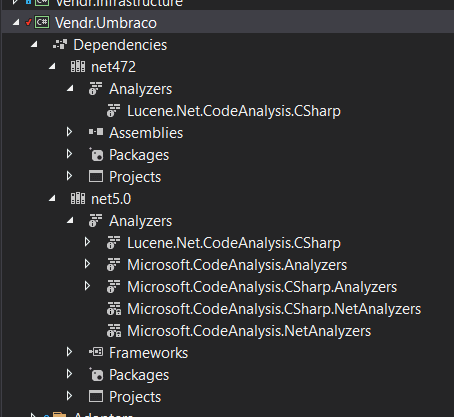Click the Lucene.Net.CodeAnalysis.CSharp icon under net472

pyautogui.click(x=114, y=111)
